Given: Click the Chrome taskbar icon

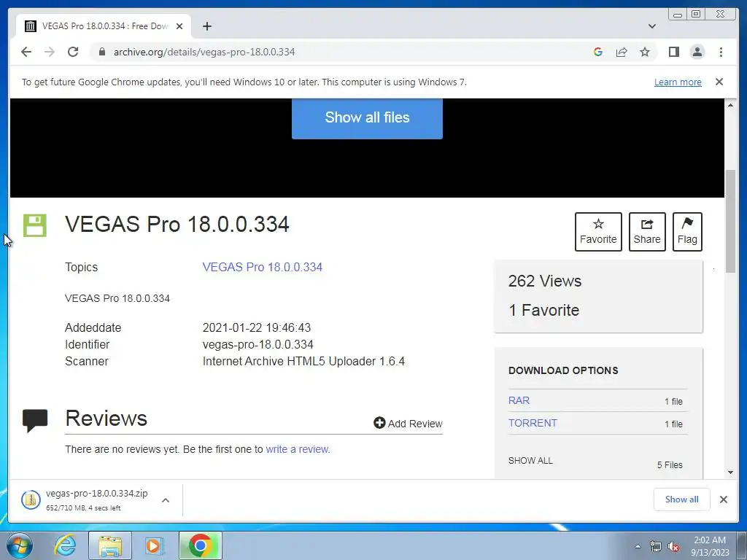Looking at the screenshot, I should point(201,545).
